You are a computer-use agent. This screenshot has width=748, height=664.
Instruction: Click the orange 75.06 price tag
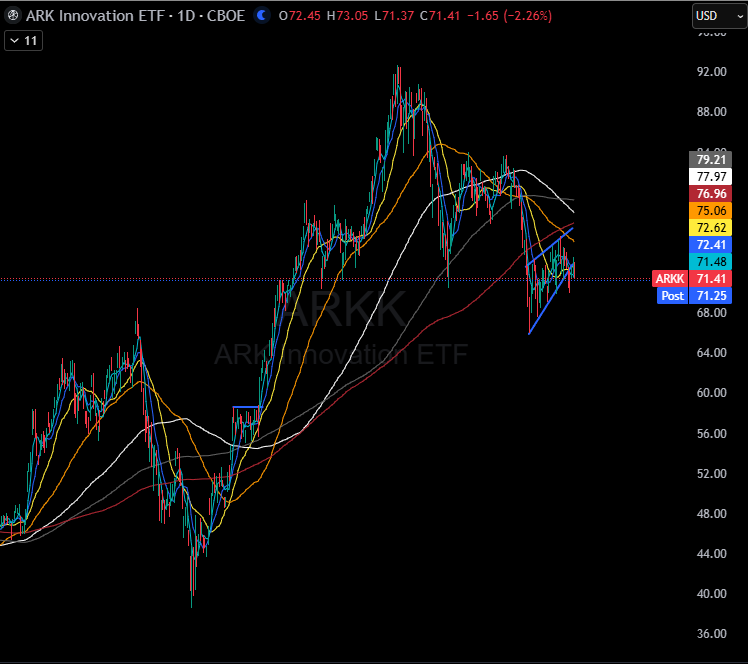[x=711, y=210]
